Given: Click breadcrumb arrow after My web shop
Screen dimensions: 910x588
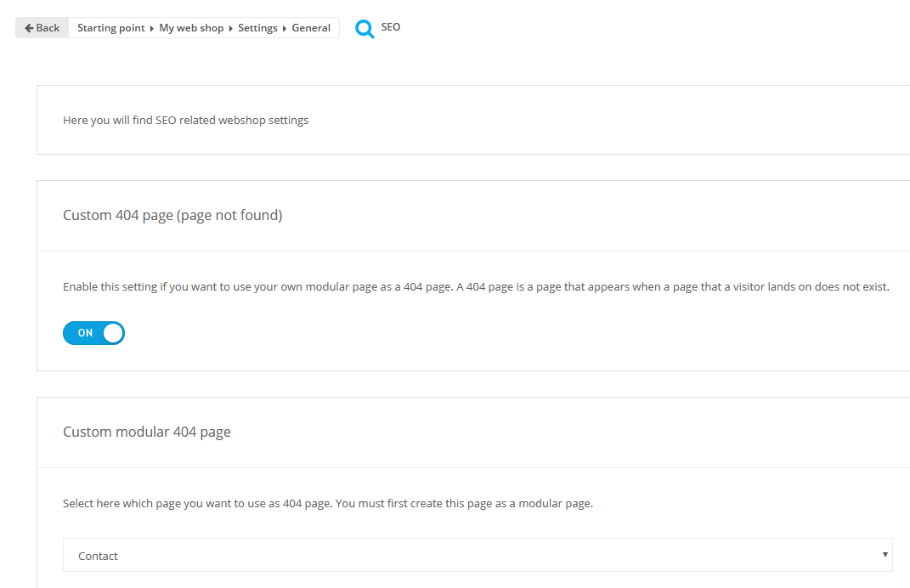Looking at the screenshot, I should [231, 29].
